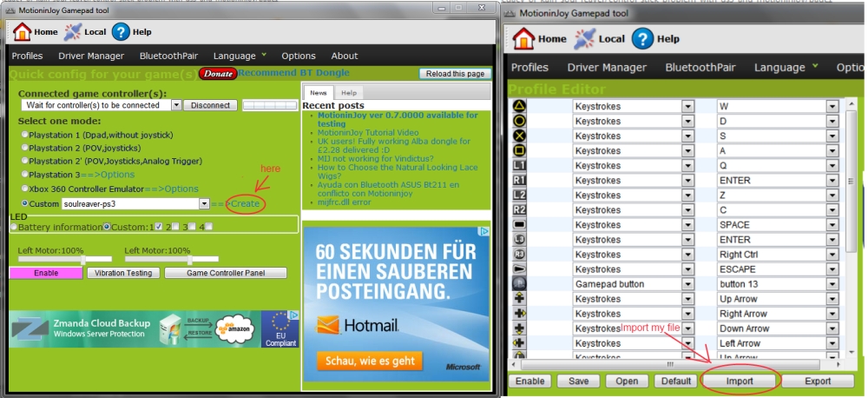Viewport: 868px width, 398px height.
Task: Select the L3 stick button icon
Action: coord(519,240)
